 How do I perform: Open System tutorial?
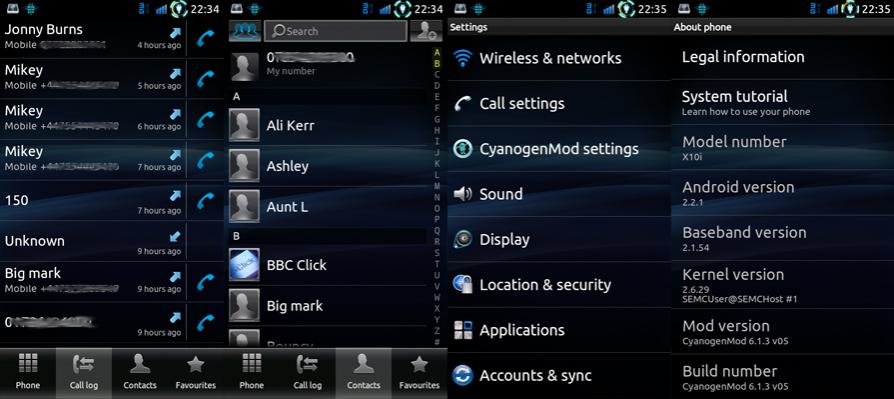(783, 103)
